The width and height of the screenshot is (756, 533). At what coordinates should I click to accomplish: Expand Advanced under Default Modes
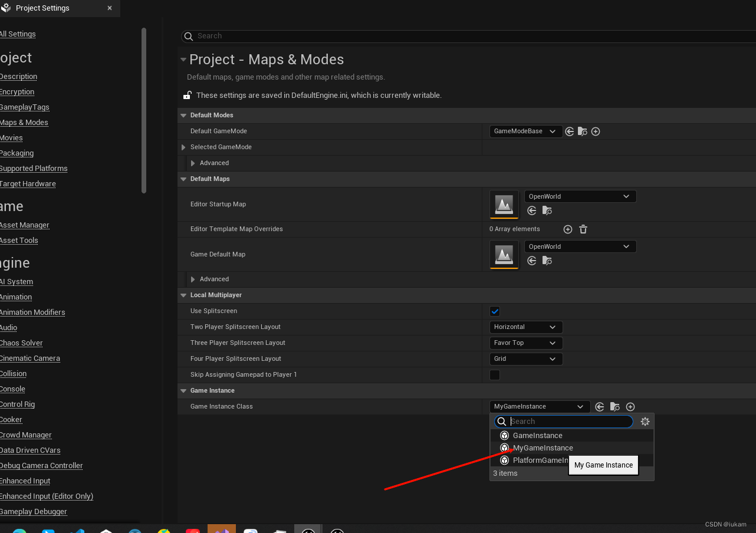[193, 163]
